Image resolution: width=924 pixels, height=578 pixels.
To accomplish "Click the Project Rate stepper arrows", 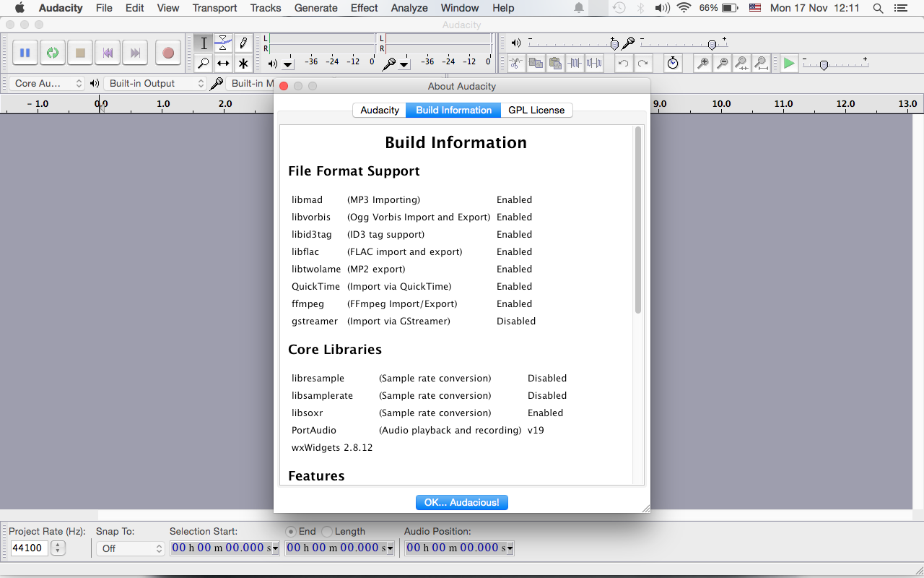I will pyautogui.click(x=58, y=548).
